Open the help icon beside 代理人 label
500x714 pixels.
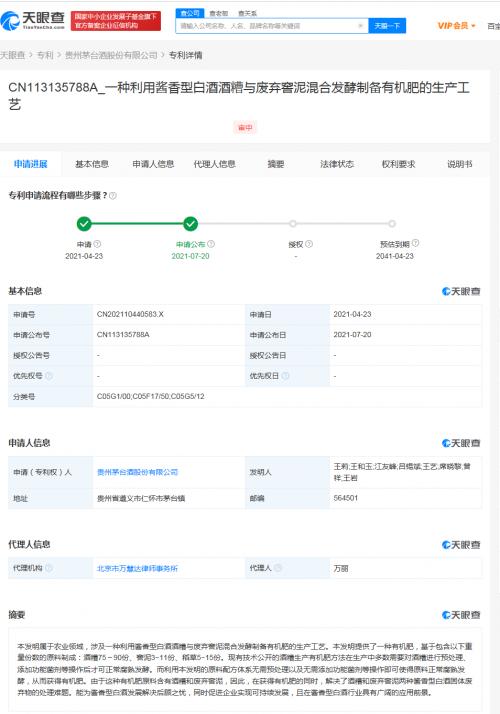[278, 568]
